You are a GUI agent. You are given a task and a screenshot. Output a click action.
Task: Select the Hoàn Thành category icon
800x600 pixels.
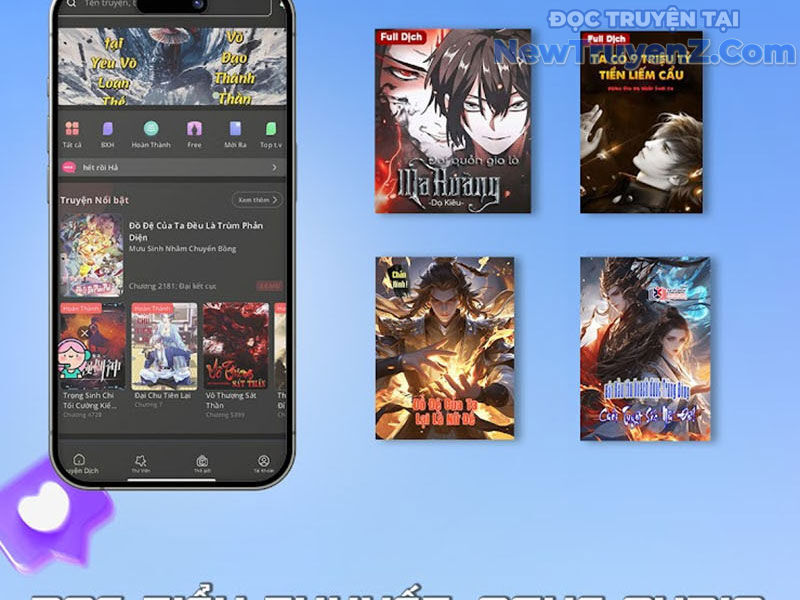pos(151,129)
